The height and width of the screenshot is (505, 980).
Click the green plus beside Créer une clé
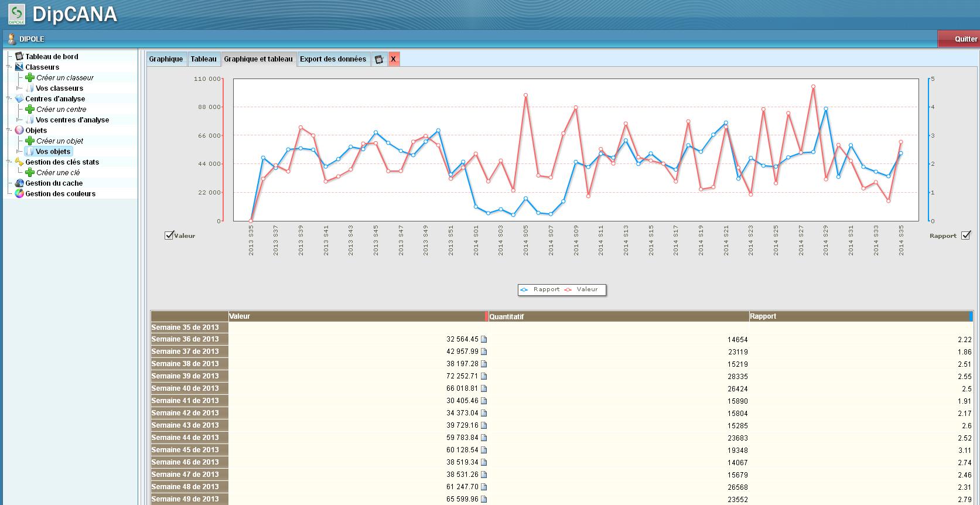point(30,172)
